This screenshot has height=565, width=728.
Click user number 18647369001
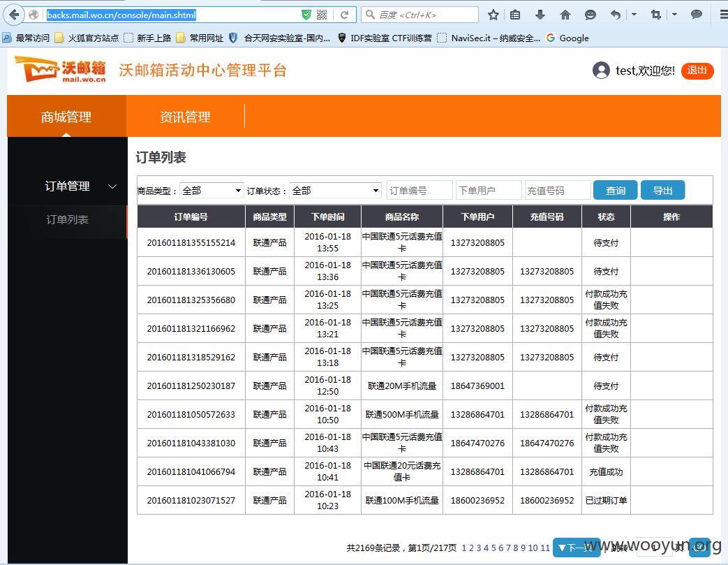click(x=477, y=386)
